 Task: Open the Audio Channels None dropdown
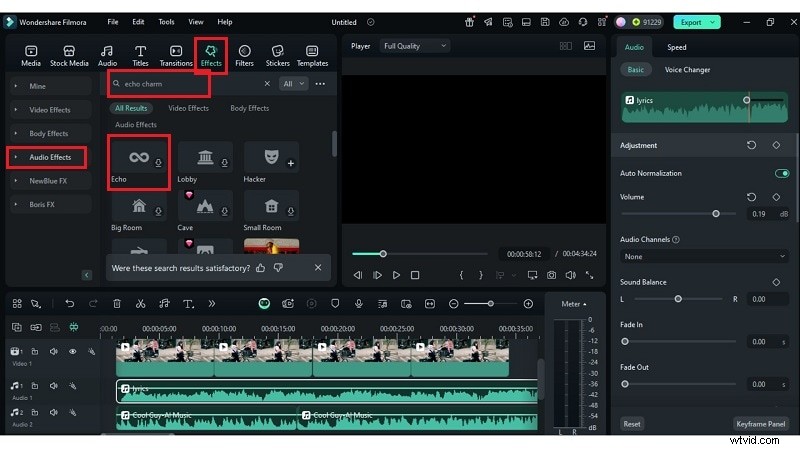(704, 256)
